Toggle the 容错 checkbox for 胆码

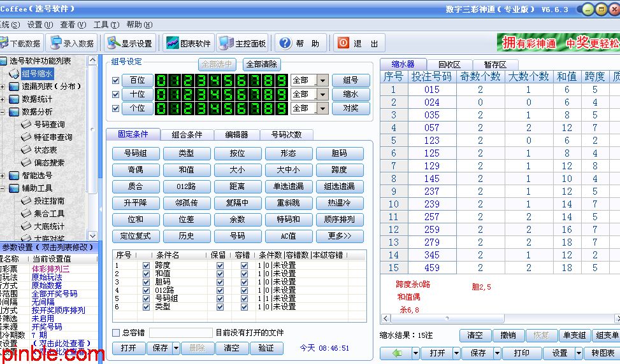(x=244, y=283)
